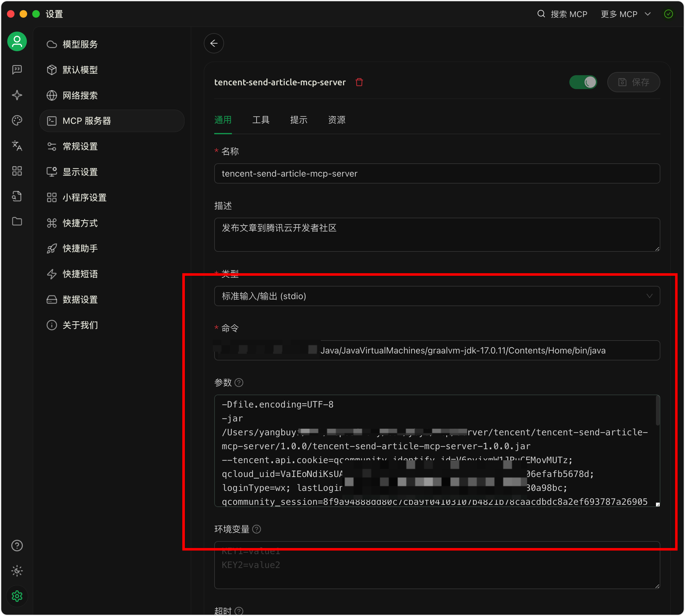Open the 类型 stdio dropdown

(x=437, y=296)
